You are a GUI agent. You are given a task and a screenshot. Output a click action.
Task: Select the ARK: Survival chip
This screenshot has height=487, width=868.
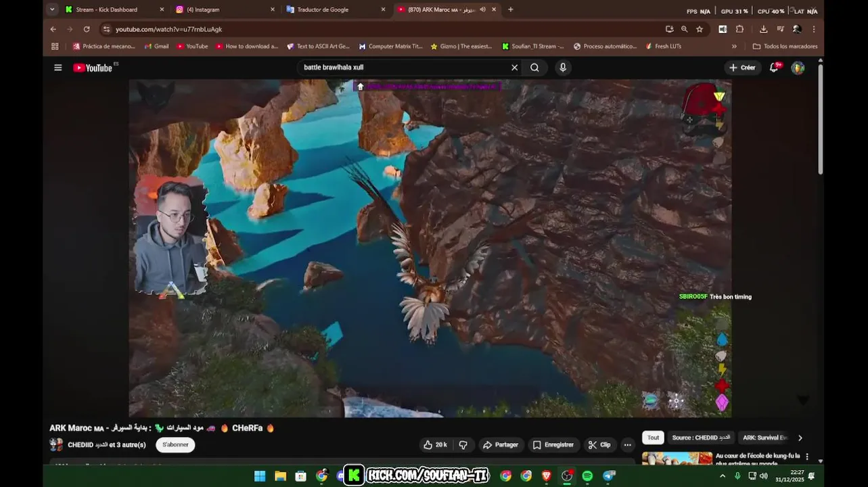click(764, 438)
